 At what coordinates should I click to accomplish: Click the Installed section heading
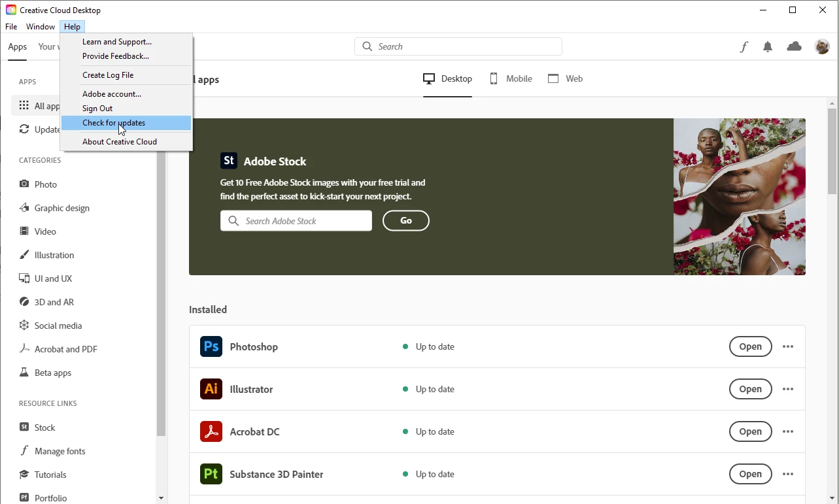[208, 310]
